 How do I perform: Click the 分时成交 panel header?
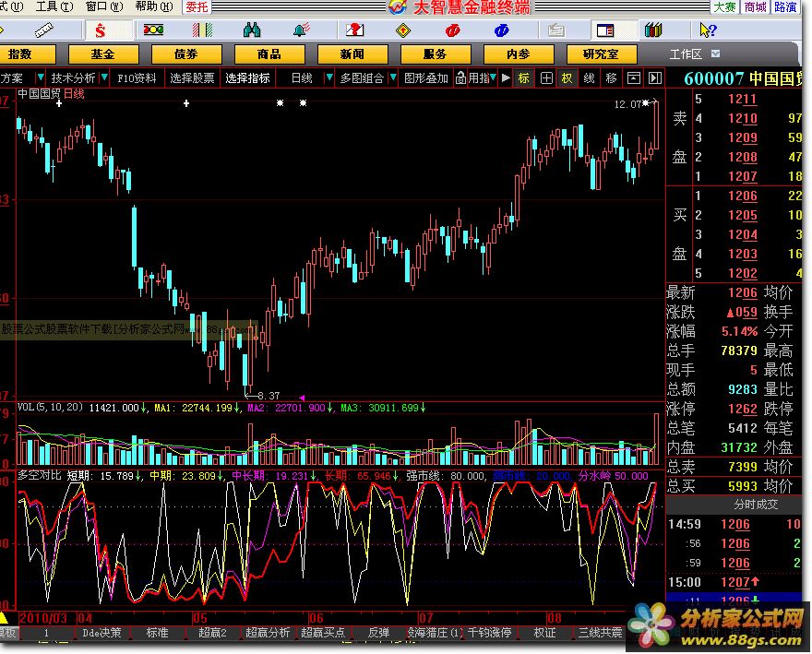coord(756,505)
